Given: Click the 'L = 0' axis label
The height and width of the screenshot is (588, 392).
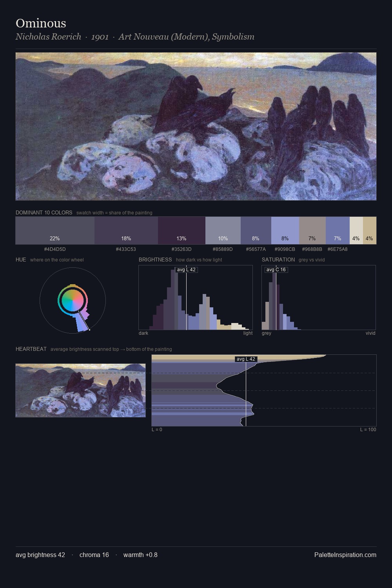Looking at the screenshot, I should pos(157,430).
